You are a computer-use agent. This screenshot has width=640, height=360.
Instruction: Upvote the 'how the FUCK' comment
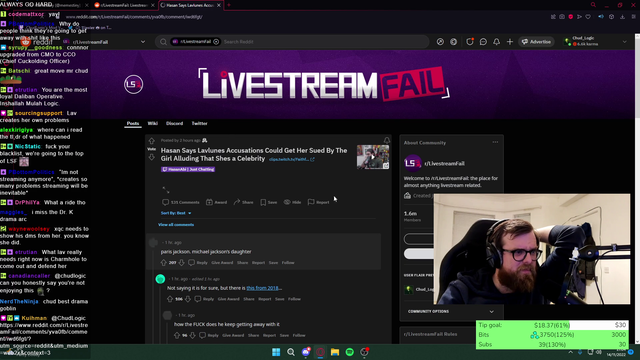[177, 335]
